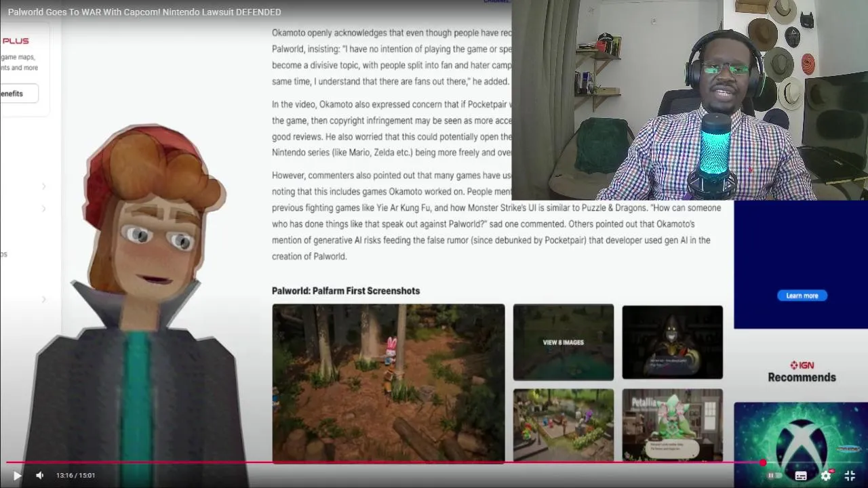Seek to unplayed end of progress bar
The height and width of the screenshot is (488, 868).
[814, 463]
